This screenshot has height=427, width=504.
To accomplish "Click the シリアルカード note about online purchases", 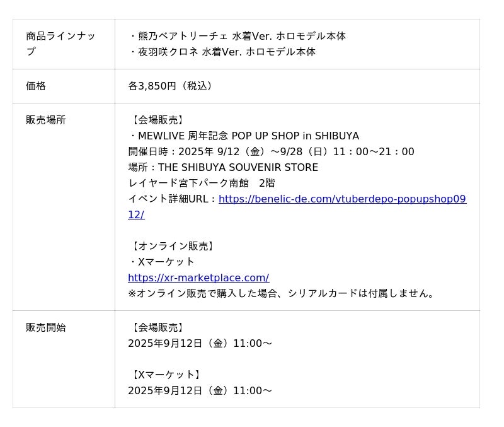I will pyautogui.click(x=282, y=293).
